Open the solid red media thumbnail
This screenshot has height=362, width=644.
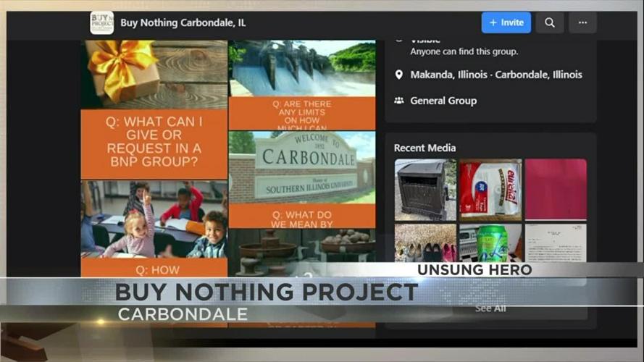[x=556, y=190]
